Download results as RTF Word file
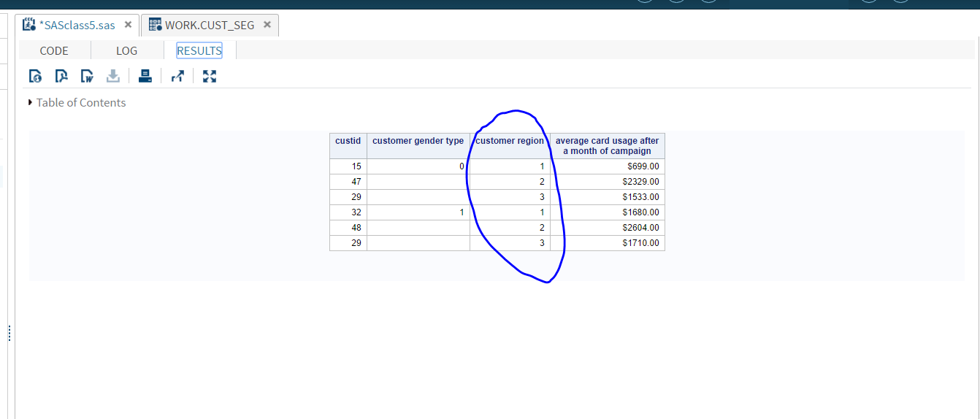 click(x=87, y=76)
